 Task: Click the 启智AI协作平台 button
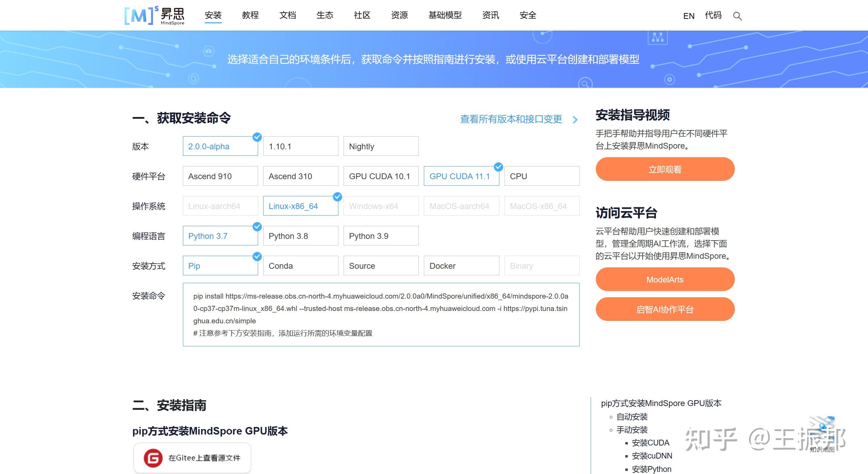[x=665, y=309]
